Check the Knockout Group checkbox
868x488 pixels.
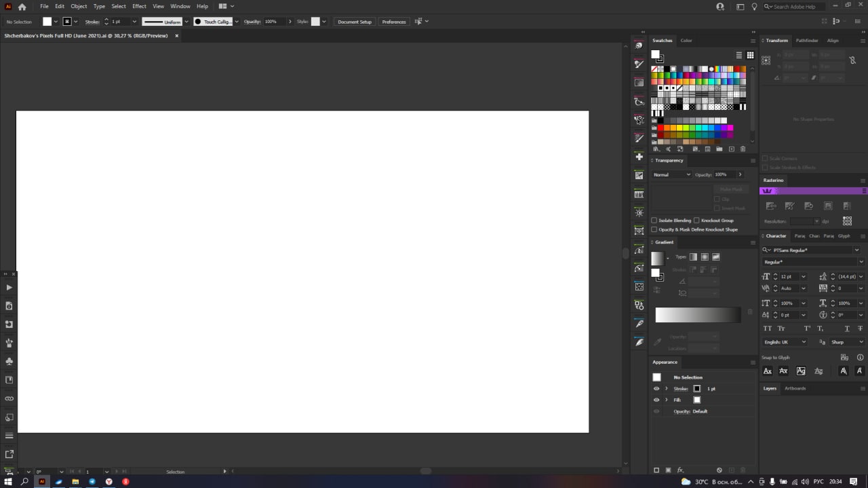696,221
